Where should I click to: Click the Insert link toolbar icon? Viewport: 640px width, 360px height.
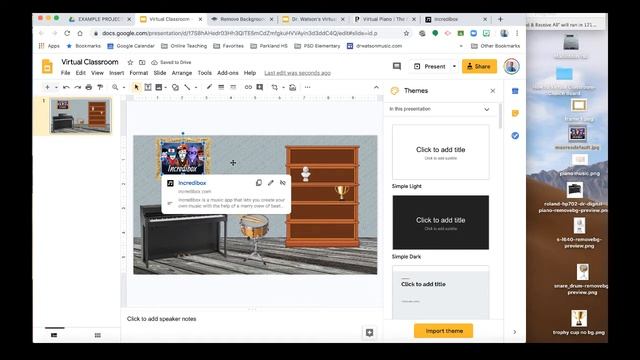(248, 87)
